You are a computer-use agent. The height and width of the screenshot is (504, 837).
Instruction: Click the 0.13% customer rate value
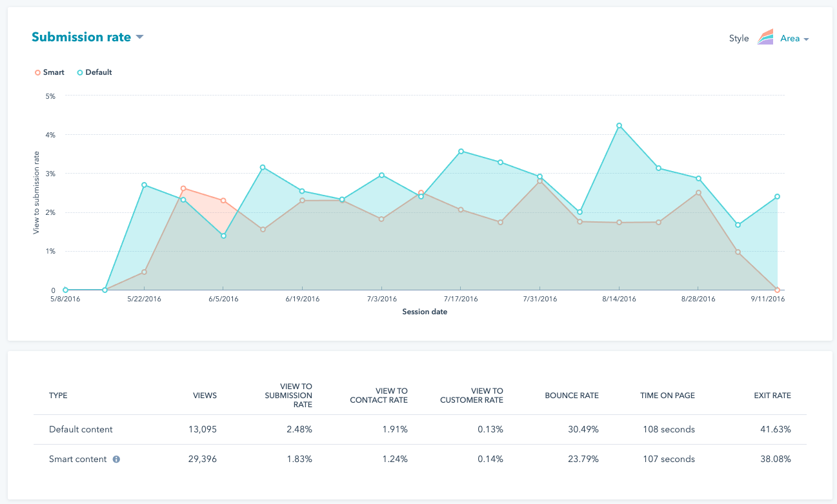pos(490,429)
